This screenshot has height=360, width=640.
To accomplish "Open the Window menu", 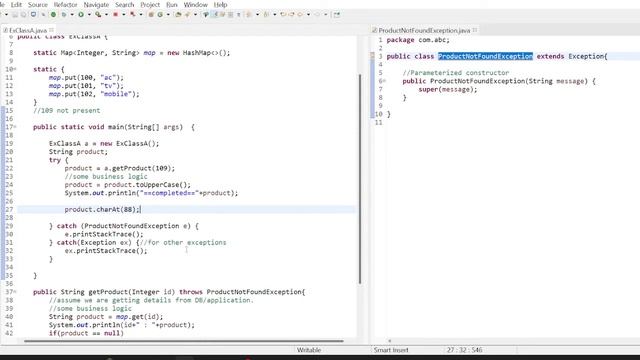I will [196, 5].
